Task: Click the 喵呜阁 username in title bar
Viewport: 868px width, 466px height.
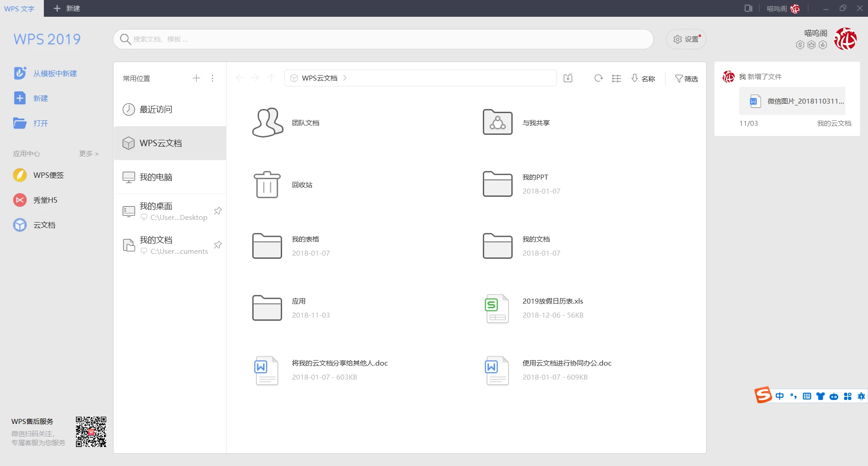Action: click(x=777, y=9)
